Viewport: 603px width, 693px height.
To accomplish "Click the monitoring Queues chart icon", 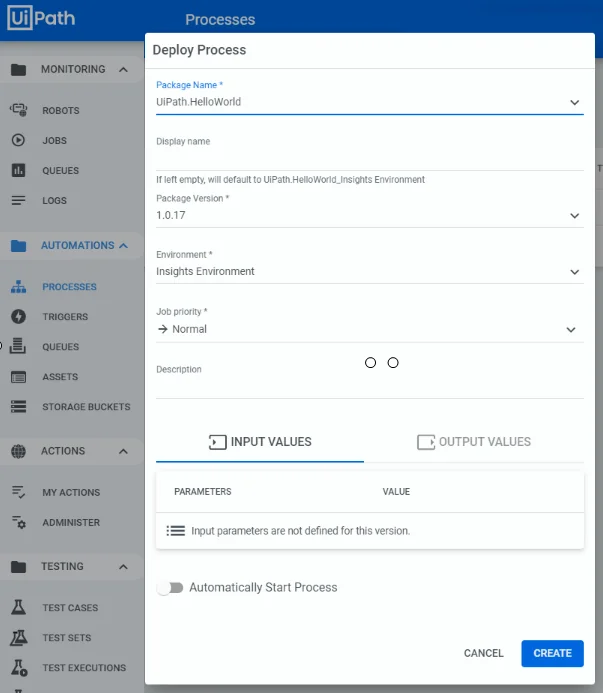I will pos(18,170).
